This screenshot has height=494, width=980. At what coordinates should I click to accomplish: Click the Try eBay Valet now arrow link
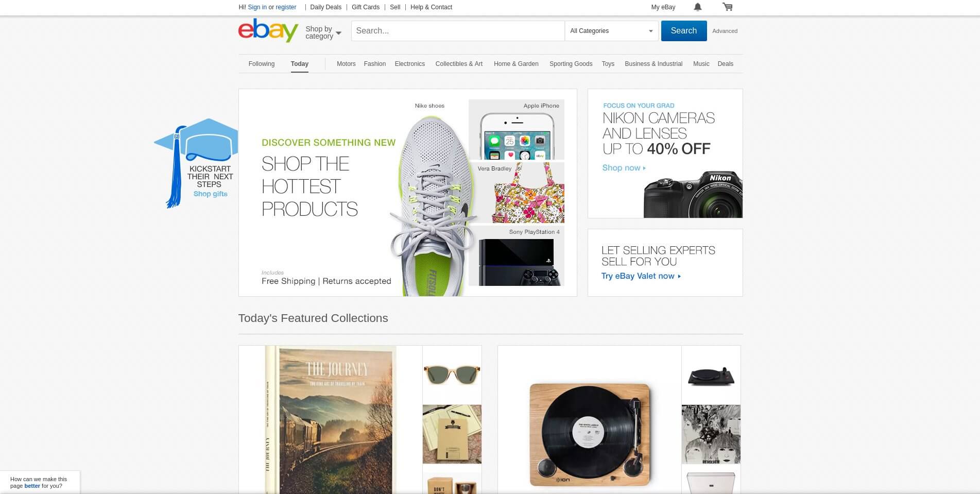pyautogui.click(x=641, y=276)
